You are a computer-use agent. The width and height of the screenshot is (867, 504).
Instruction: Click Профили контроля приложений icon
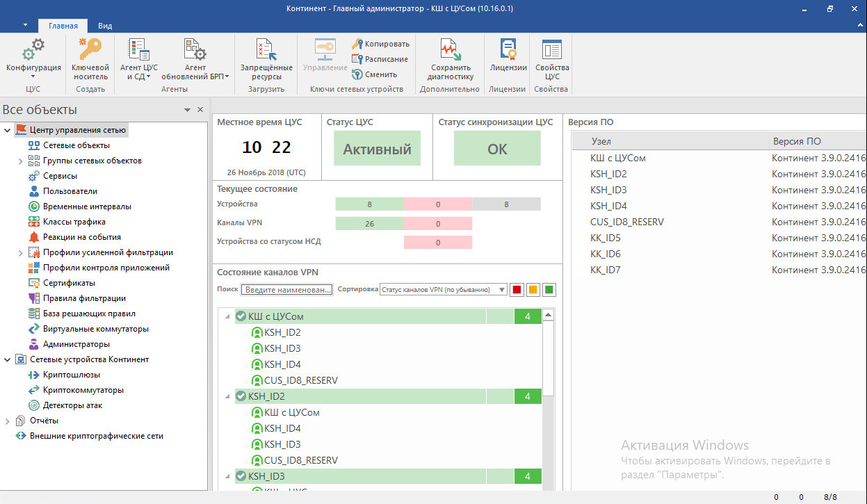pos(34,268)
